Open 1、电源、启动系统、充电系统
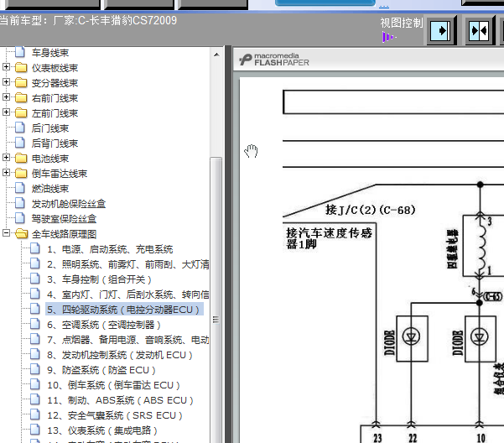504x443 pixels. click(110, 249)
